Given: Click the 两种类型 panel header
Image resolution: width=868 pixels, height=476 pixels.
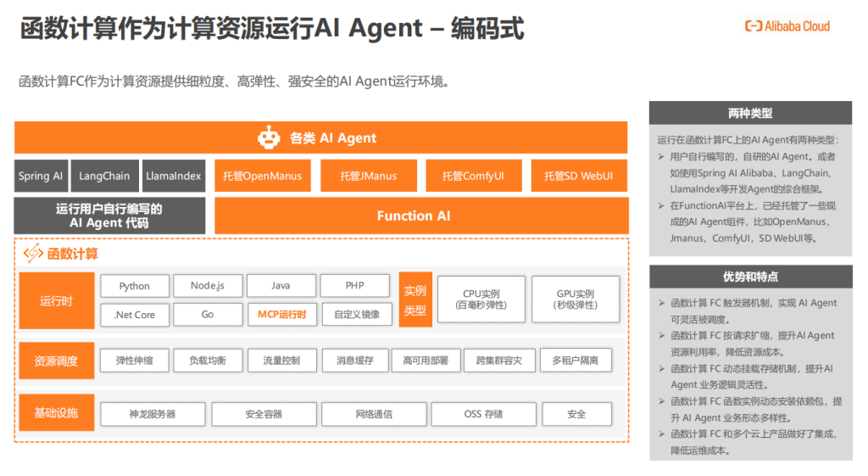Looking at the screenshot, I should click(x=751, y=113).
